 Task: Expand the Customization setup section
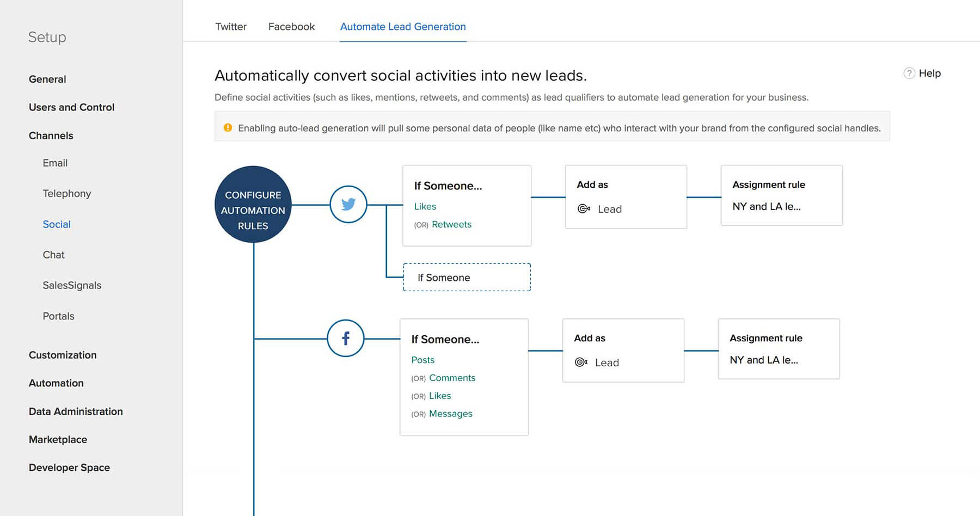pos(63,355)
